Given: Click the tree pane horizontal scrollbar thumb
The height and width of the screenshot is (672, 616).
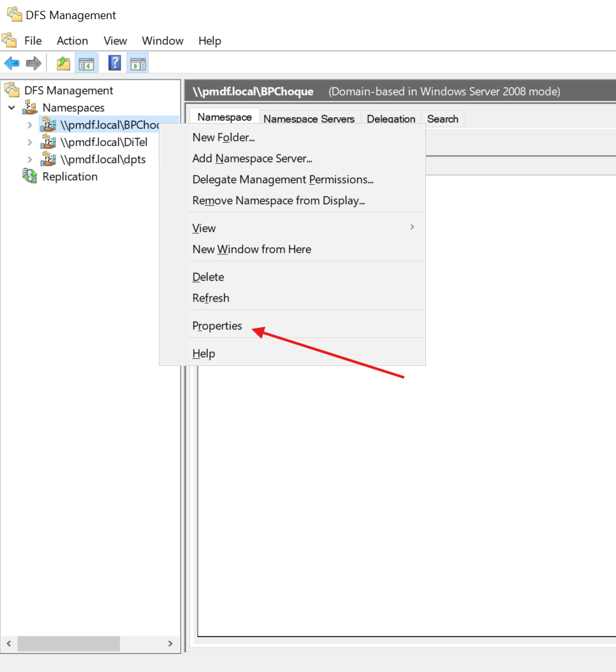Looking at the screenshot, I should coord(68,644).
